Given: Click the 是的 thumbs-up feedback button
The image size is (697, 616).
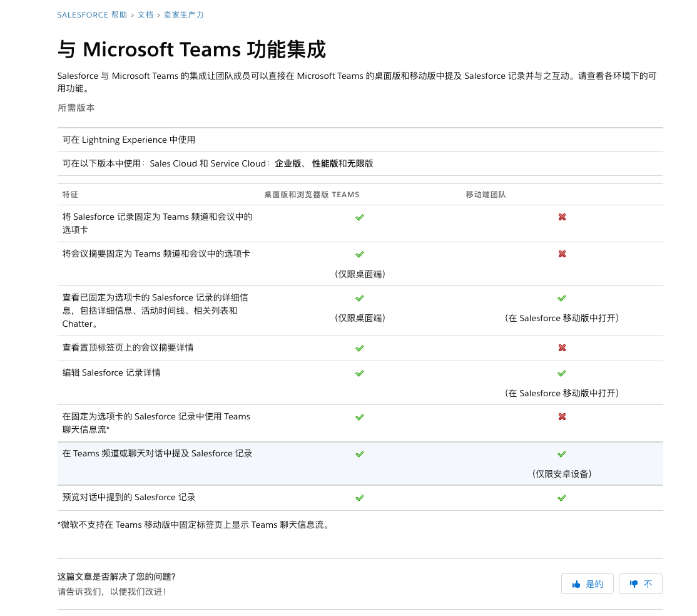Looking at the screenshot, I should point(588,584).
